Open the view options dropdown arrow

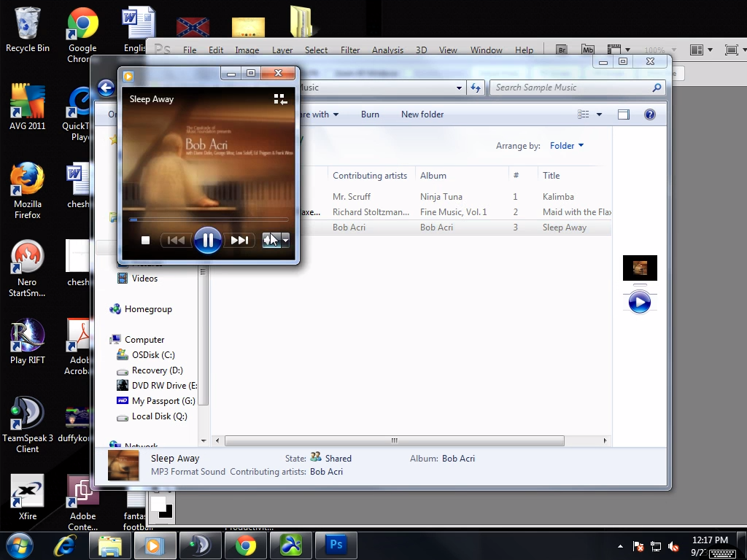[x=600, y=114]
